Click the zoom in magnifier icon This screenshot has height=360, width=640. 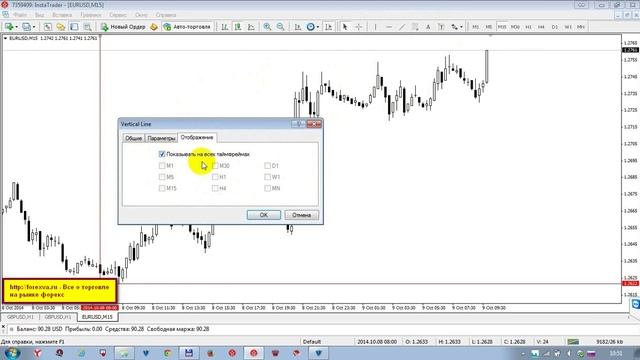[x=267, y=27]
